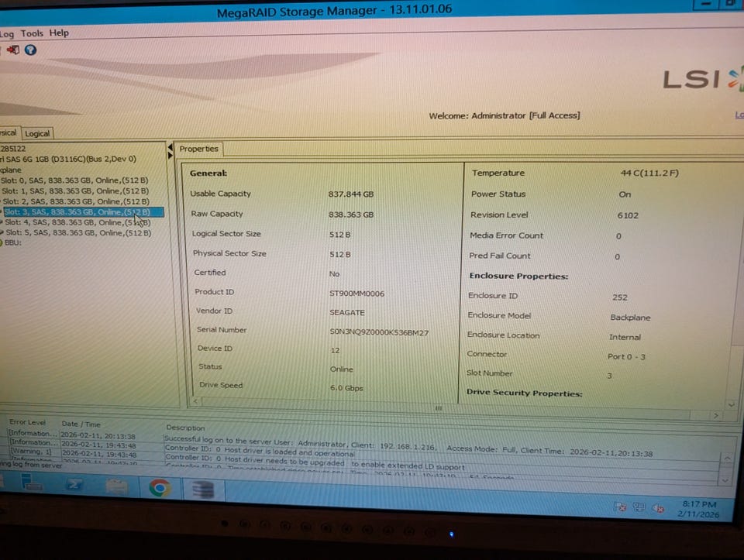Select SAS 6G 1GB (D3116C) controller node
This screenshot has height=560, width=744.
[68, 159]
